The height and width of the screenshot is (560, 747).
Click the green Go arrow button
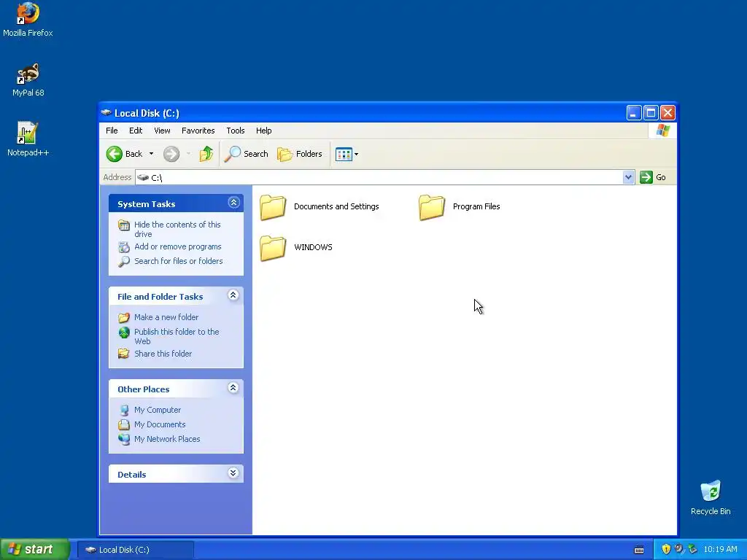[646, 177]
